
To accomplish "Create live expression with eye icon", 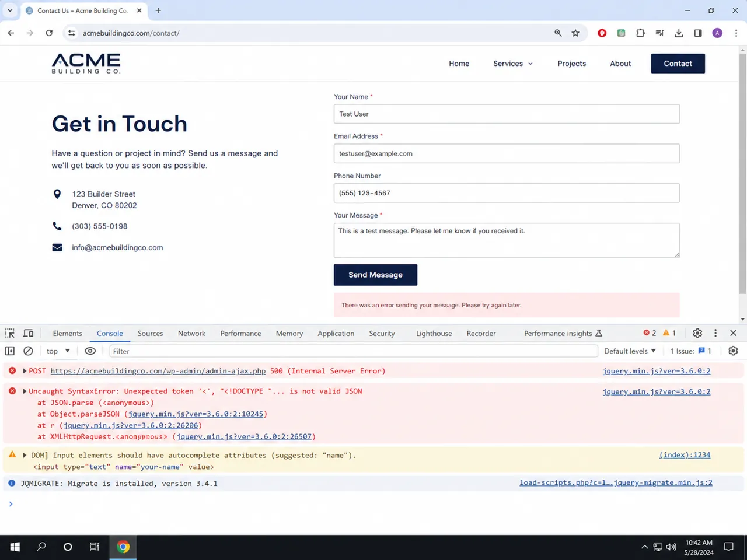I will [x=90, y=351].
